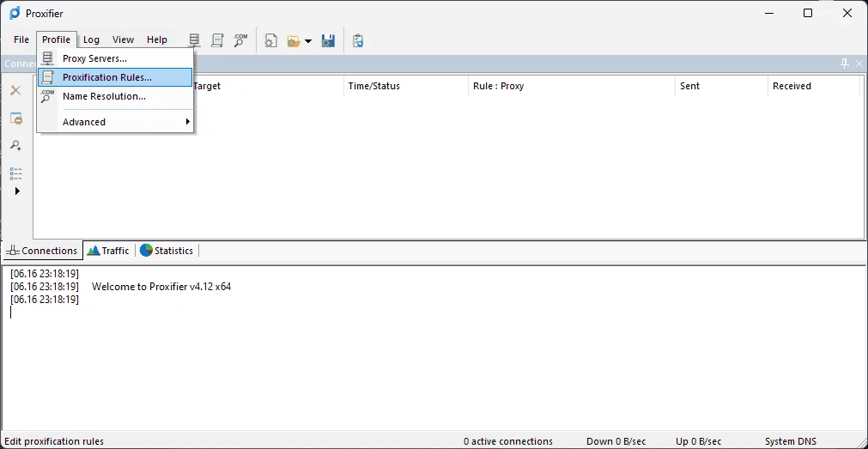Click the list view sidebar icon
This screenshot has width=868, height=449.
[x=16, y=173]
